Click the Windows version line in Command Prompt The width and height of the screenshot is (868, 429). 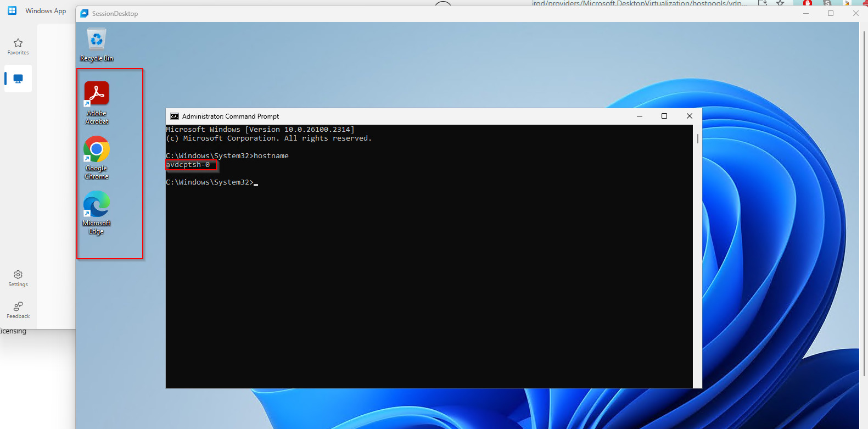pyautogui.click(x=260, y=130)
